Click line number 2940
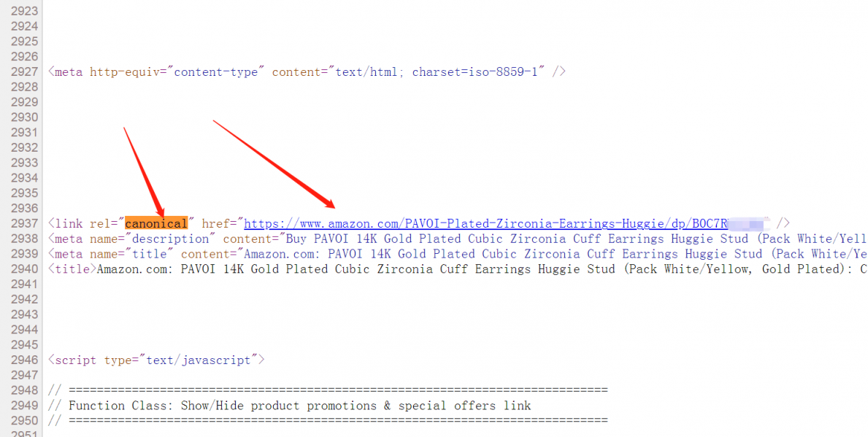This screenshot has width=868, height=437. coord(24,269)
